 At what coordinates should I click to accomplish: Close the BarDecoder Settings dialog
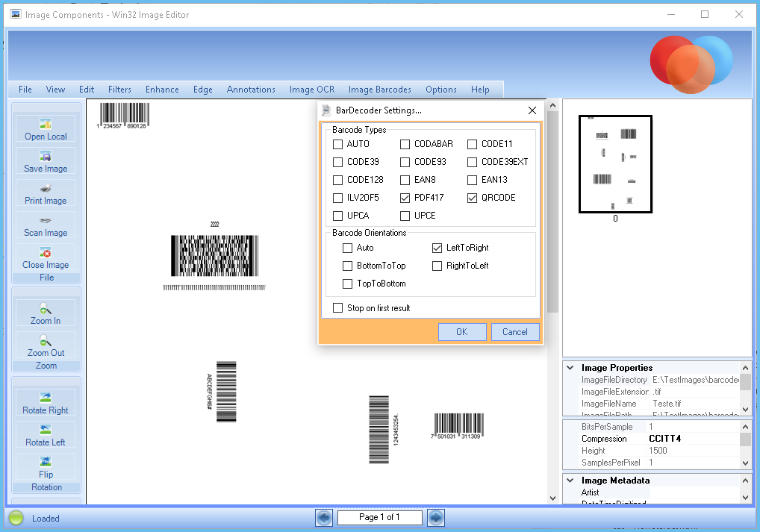pos(532,110)
